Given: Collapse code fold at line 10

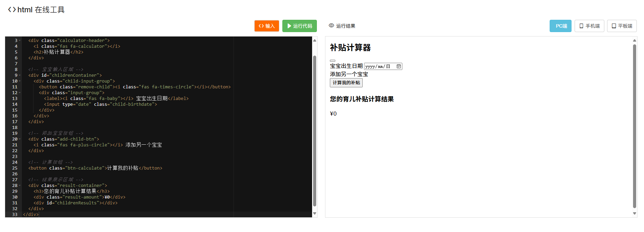Looking at the screenshot, I should coord(20,81).
